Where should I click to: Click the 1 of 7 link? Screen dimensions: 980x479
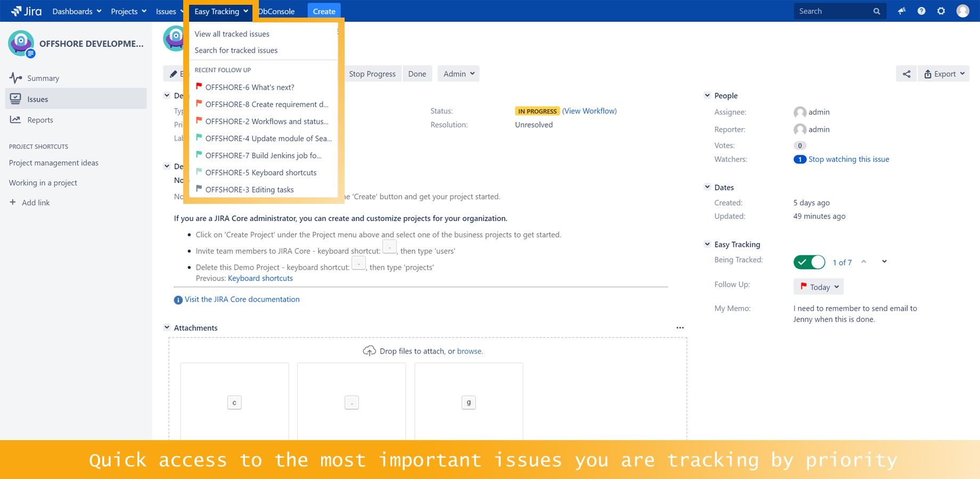(842, 262)
